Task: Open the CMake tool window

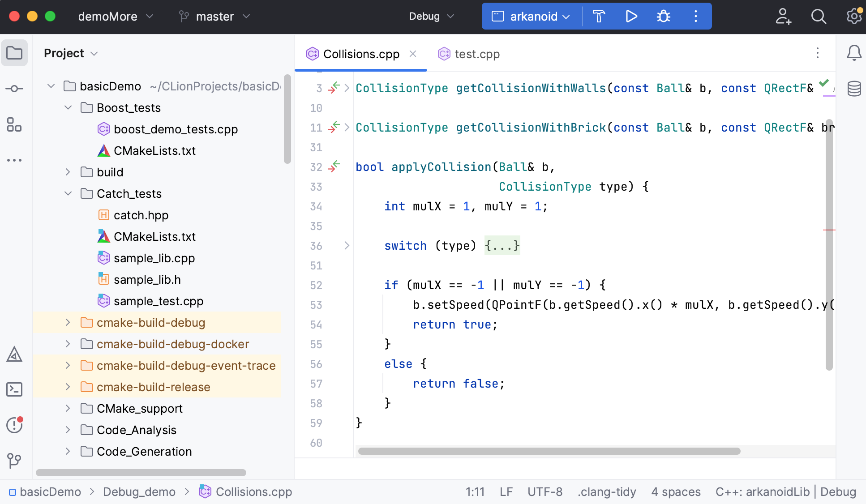Action: (14, 355)
